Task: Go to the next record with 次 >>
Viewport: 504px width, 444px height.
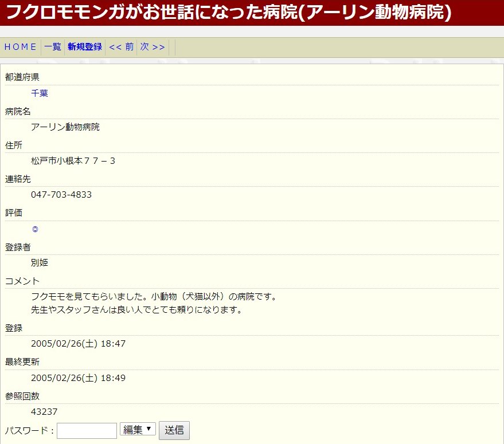Action: pos(153,47)
